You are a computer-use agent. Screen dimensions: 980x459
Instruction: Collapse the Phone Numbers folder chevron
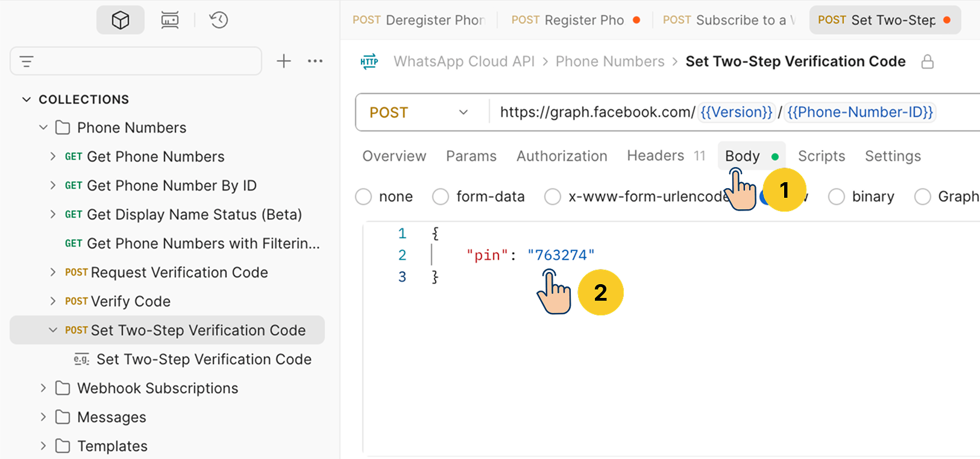click(43, 127)
